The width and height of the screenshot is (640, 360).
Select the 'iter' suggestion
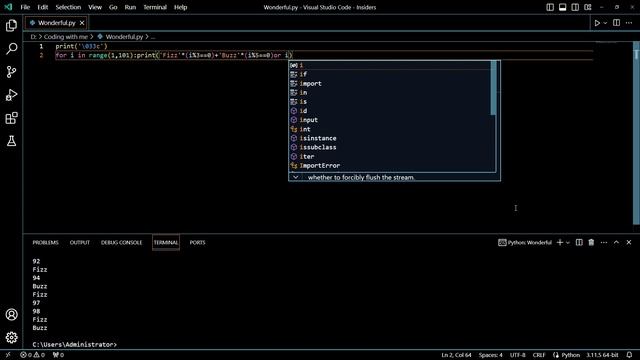tap(390, 156)
